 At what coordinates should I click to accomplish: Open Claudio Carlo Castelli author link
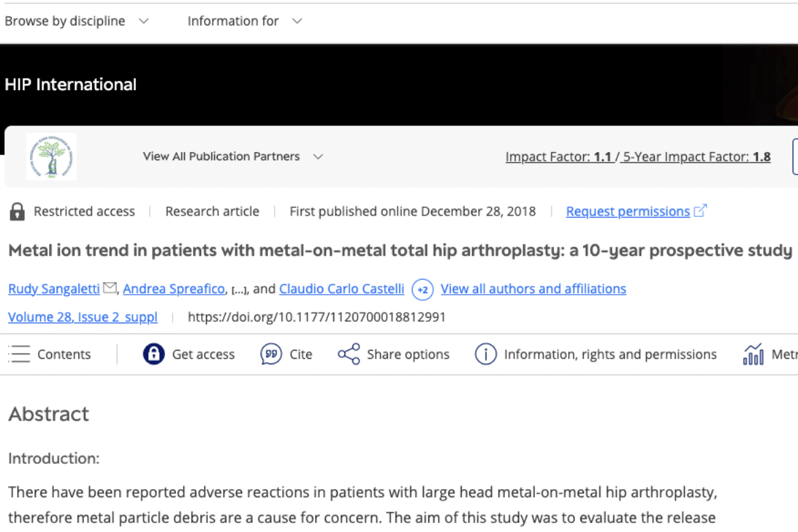pyautogui.click(x=341, y=289)
